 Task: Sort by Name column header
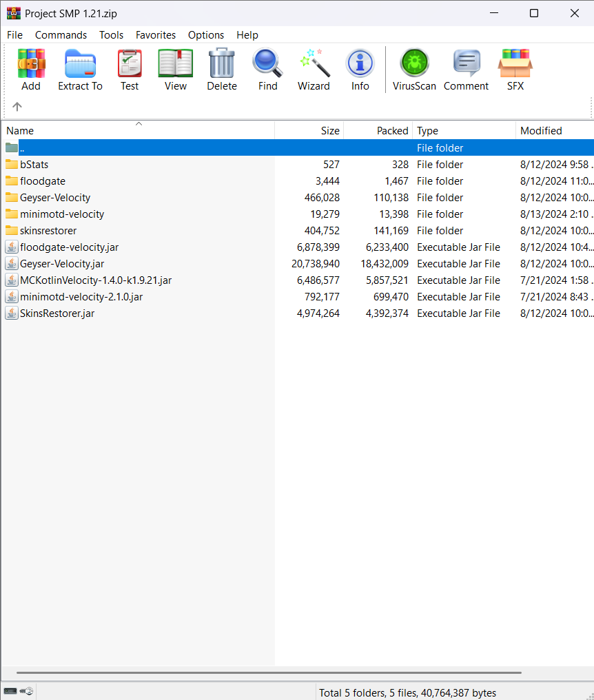pyautogui.click(x=138, y=130)
